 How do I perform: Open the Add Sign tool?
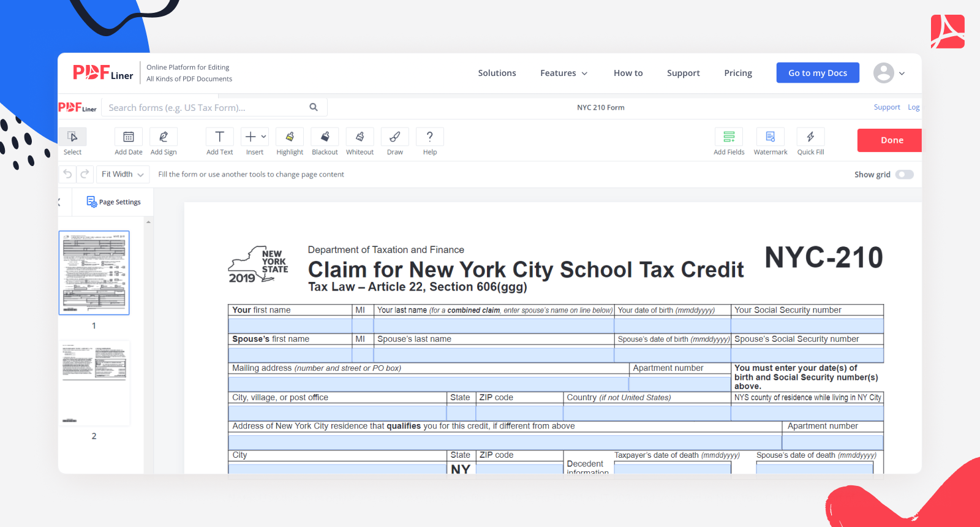pyautogui.click(x=164, y=137)
